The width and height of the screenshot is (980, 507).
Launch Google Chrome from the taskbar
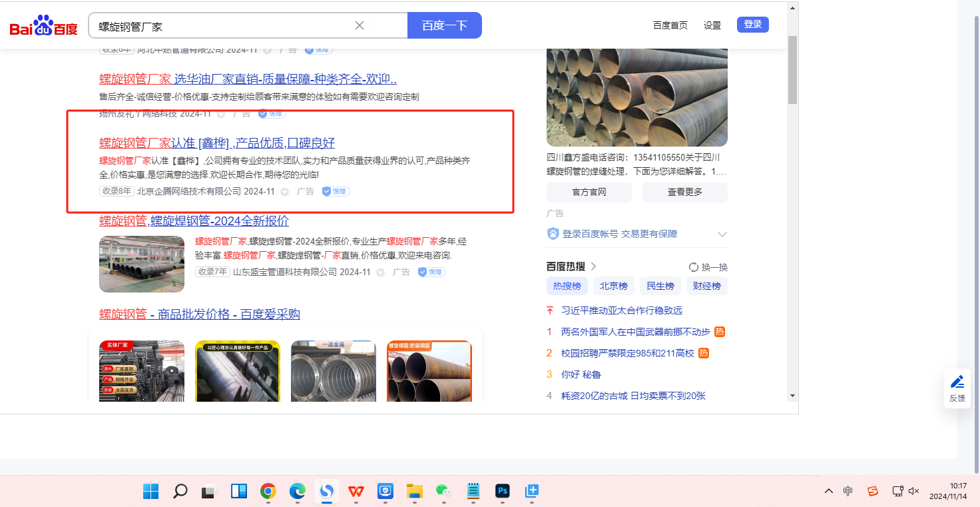point(268,492)
